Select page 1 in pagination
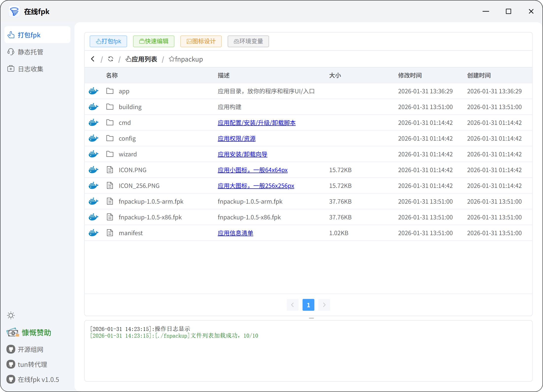The width and height of the screenshot is (543, 392). (x=308, y=305)
